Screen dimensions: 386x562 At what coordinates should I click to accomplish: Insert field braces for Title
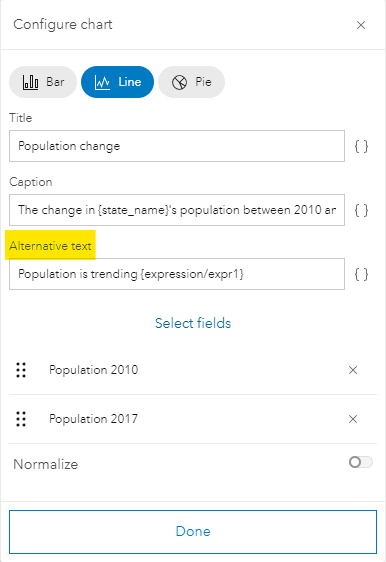coord(361,146)
